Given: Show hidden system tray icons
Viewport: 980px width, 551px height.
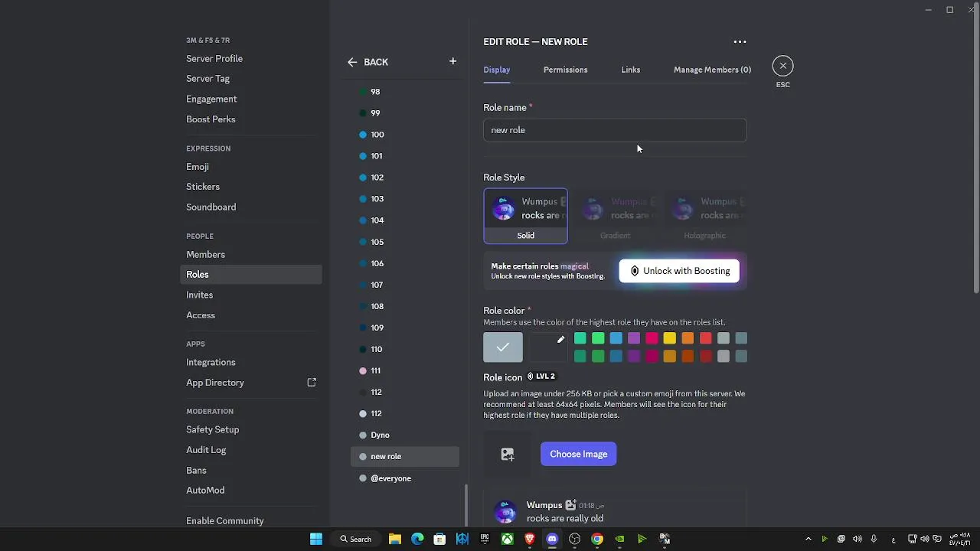Looking at the screenshot, I should coord(808,539).
